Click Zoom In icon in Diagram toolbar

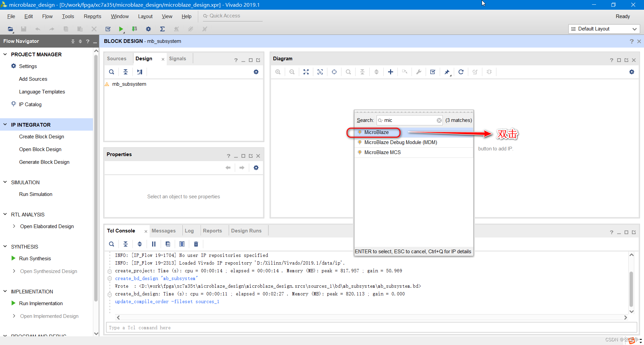click(278, 72)
